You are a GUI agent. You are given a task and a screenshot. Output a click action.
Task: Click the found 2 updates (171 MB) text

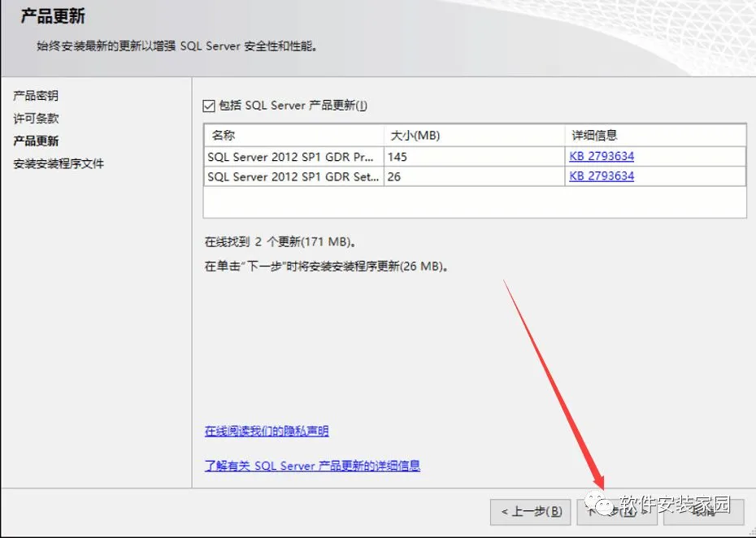click(280, 241)
